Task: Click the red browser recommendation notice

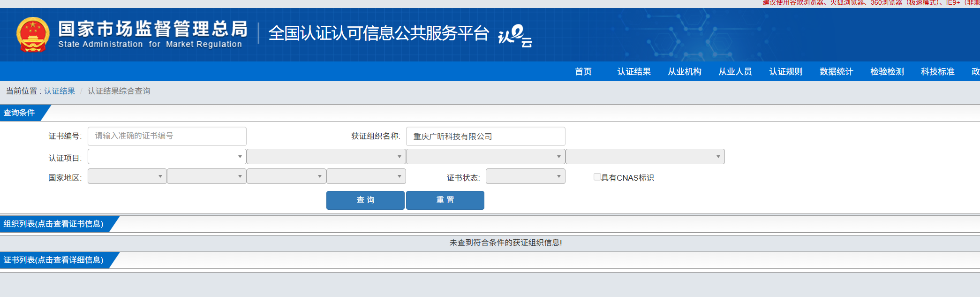Action: [871, 3]
